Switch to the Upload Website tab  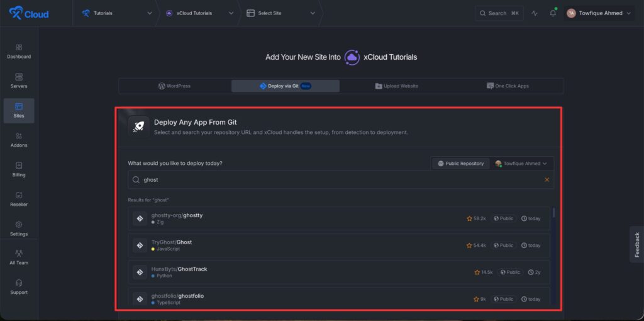pyautogui.click(x=397, y=86)
